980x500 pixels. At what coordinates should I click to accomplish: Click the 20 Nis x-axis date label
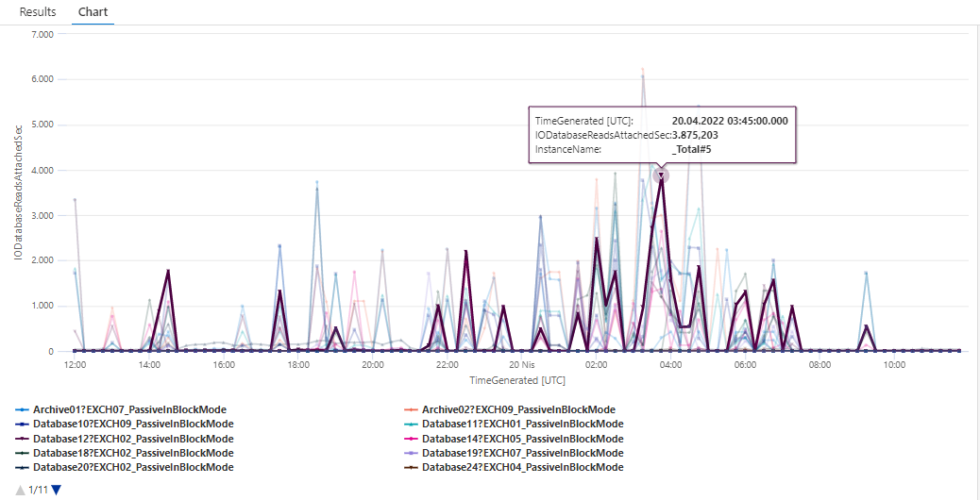tap(522, 364)
